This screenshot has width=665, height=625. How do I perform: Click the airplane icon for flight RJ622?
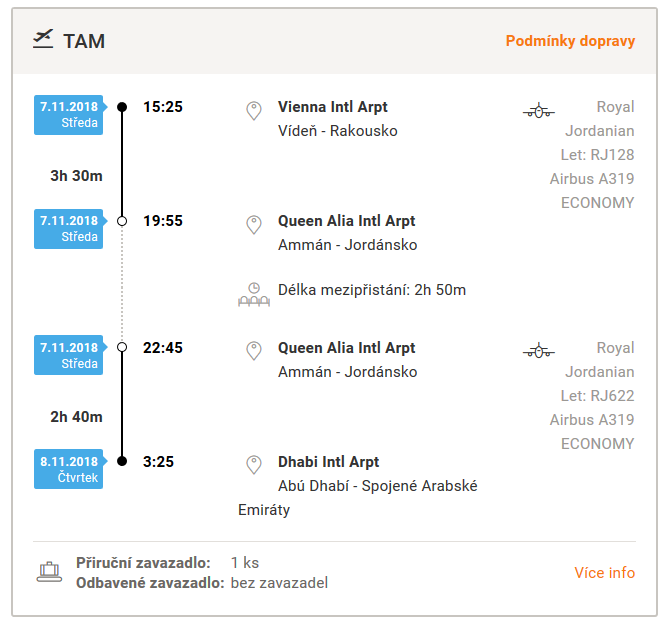(x=539, y=352)
